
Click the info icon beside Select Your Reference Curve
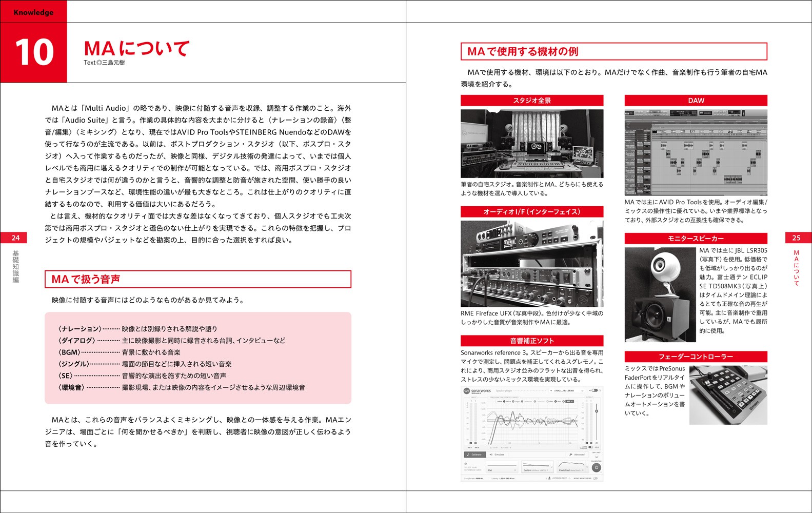466,463
